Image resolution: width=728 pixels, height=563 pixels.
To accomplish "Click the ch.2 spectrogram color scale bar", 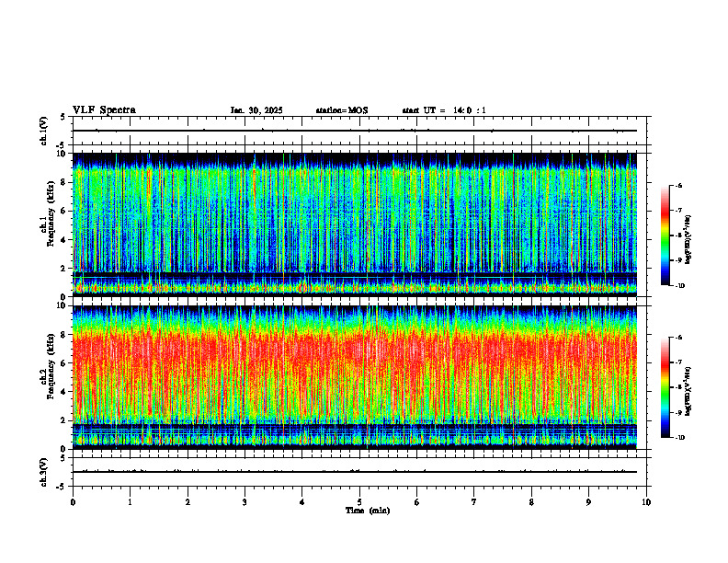I will 665,387.
